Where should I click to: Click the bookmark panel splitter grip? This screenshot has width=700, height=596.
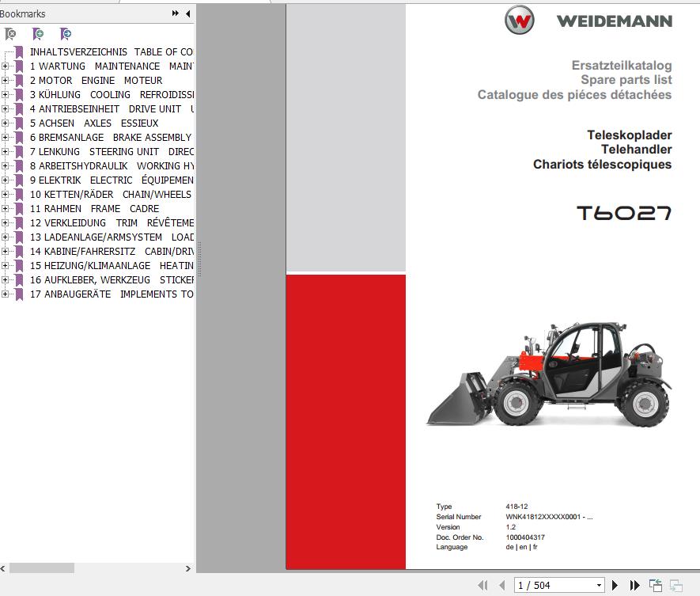click(199, 260)
